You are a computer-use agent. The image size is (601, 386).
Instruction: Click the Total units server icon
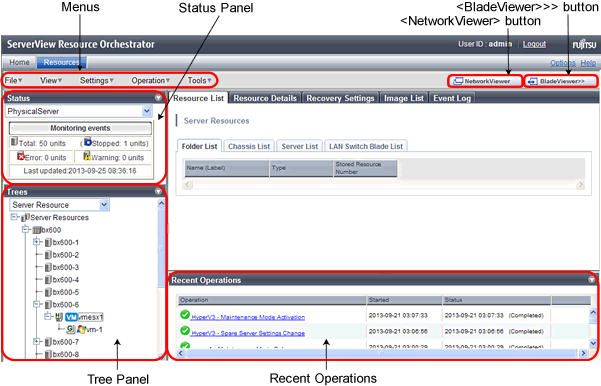click(x=14, y=142)
